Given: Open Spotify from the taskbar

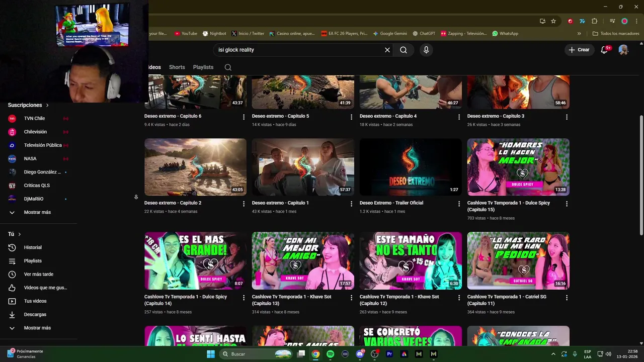Looking at the screenshot, I should click(330, 354).
